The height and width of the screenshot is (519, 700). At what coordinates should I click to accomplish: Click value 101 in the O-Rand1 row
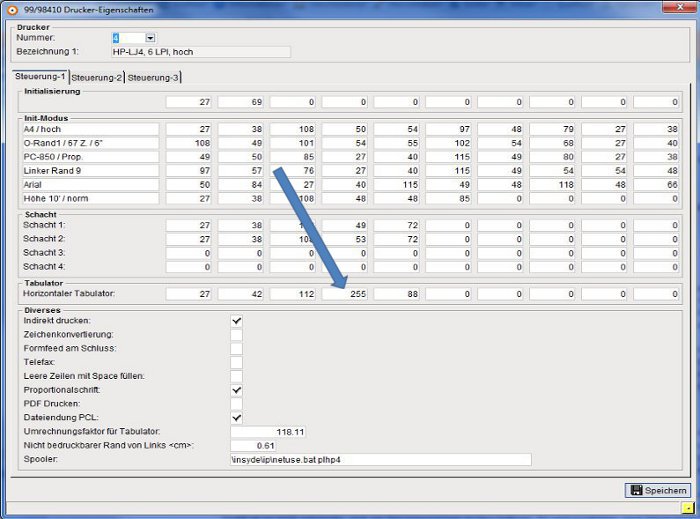[293, 143]
